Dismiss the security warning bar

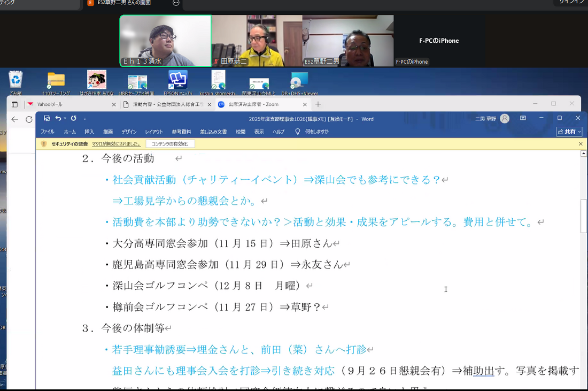click(581, 144)
